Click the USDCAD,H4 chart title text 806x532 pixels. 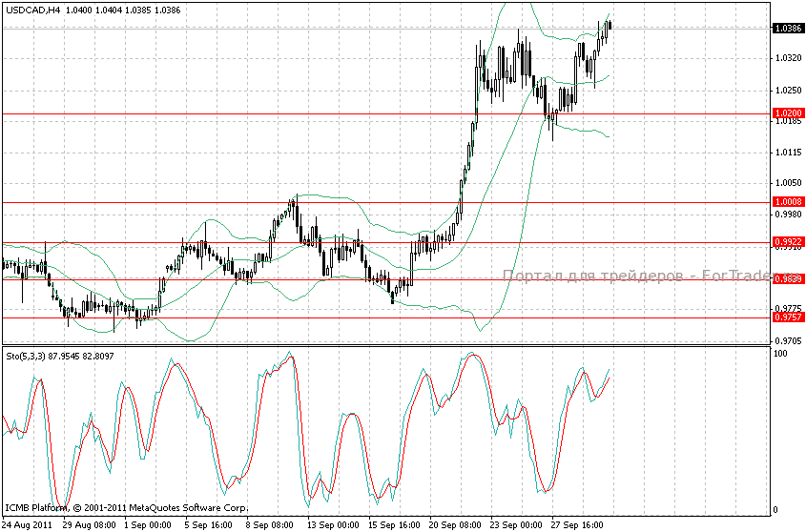[x=32, y=10]
